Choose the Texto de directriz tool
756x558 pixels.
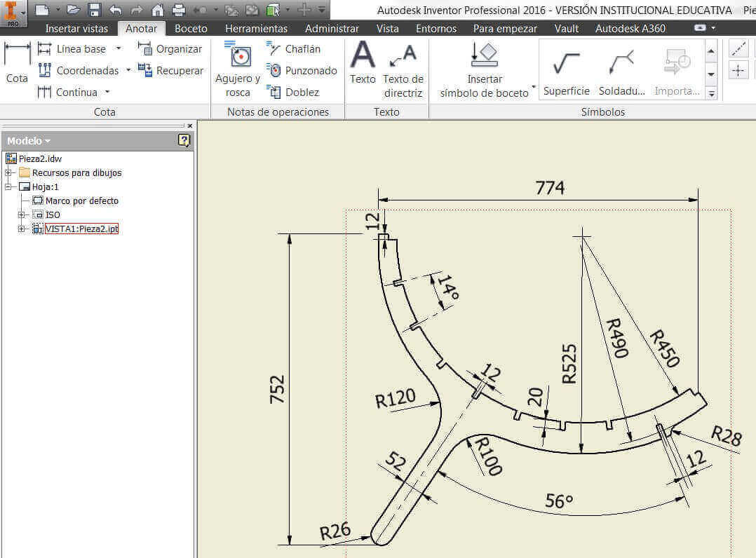click(x=403, y=69)
